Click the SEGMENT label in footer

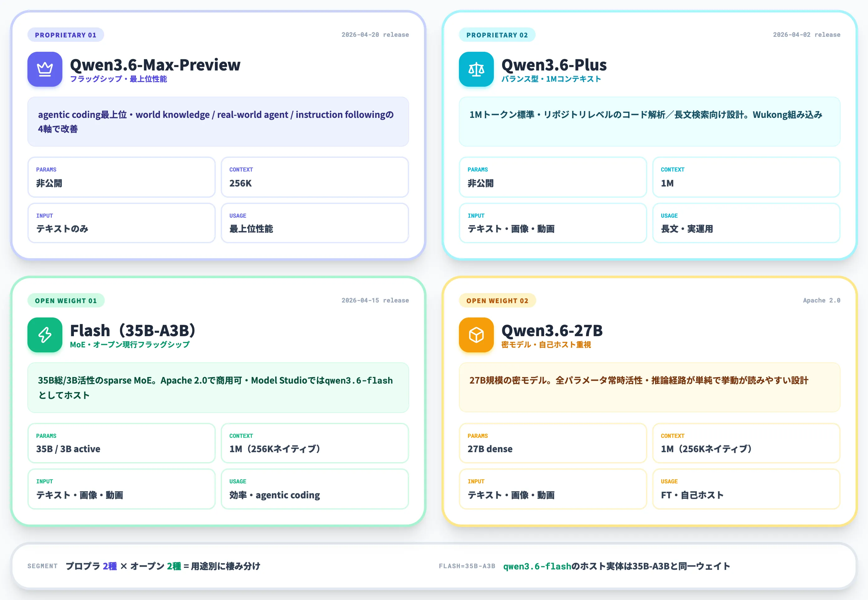42,566
